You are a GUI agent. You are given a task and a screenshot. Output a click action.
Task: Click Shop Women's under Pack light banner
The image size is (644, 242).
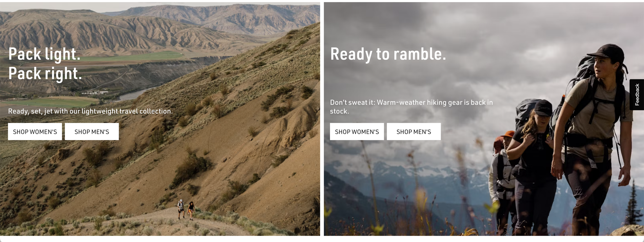(x=35, y=132)
